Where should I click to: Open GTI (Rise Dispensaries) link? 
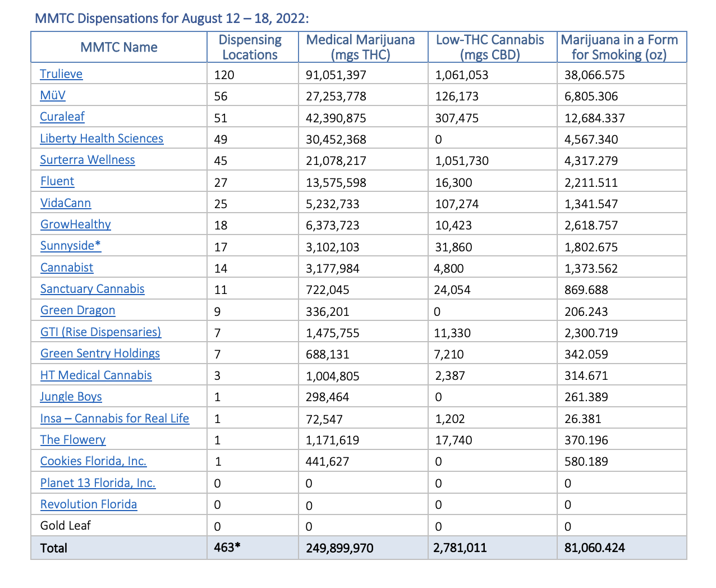coord(101,332)
